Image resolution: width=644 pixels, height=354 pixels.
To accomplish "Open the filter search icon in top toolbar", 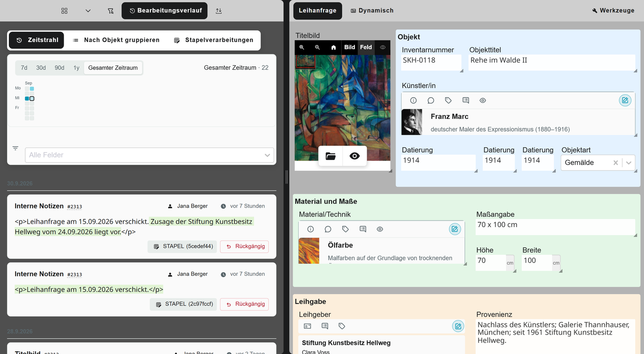I will [111, 11].
